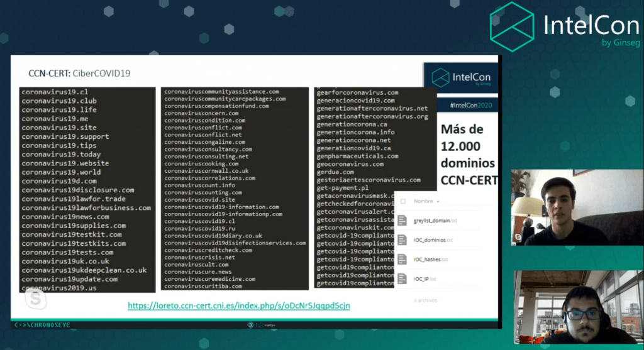Click the '4 archivos' file count label
Screen dimensions: 644x350
tap(426, 300)
